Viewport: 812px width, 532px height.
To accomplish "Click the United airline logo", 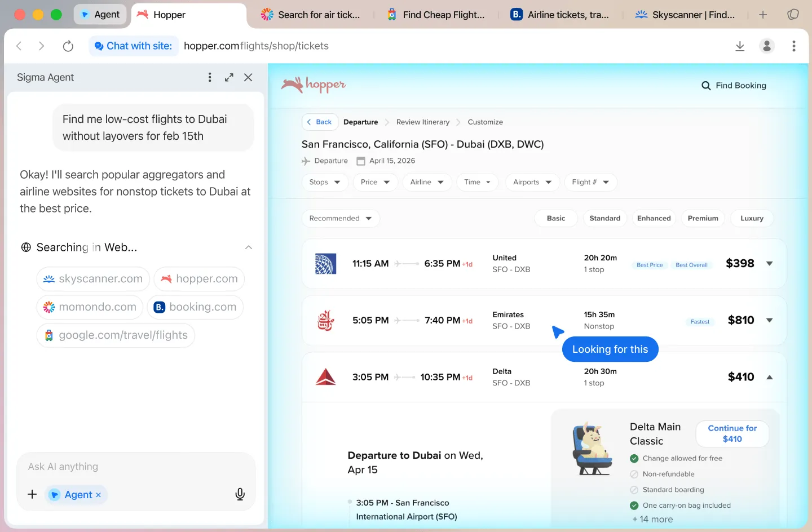I will [325, 264].
